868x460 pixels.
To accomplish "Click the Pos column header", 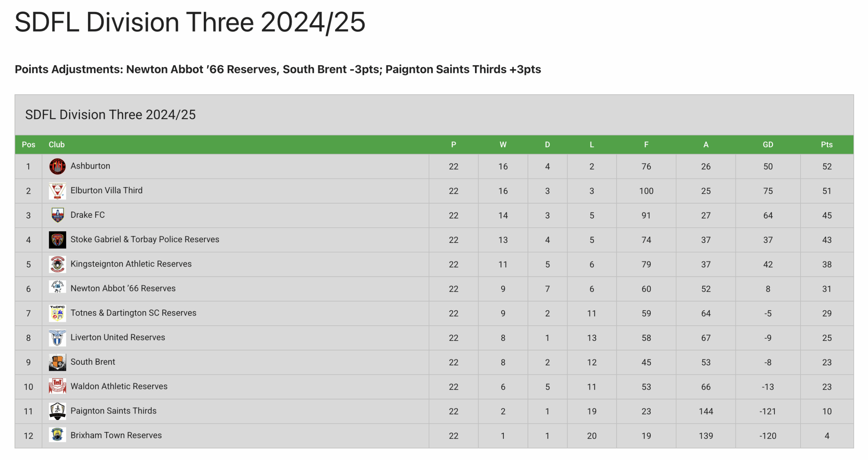I will click(x=28, y=145).
